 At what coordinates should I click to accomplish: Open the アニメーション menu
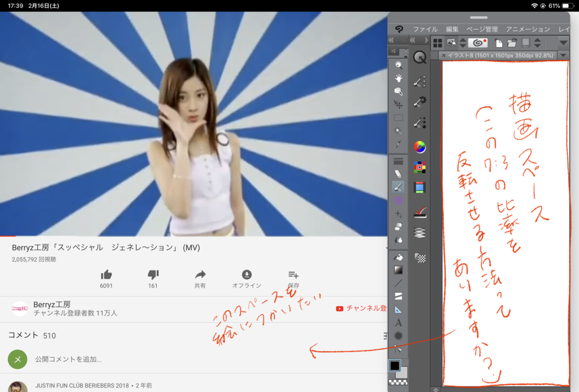[x=528, y=29]
